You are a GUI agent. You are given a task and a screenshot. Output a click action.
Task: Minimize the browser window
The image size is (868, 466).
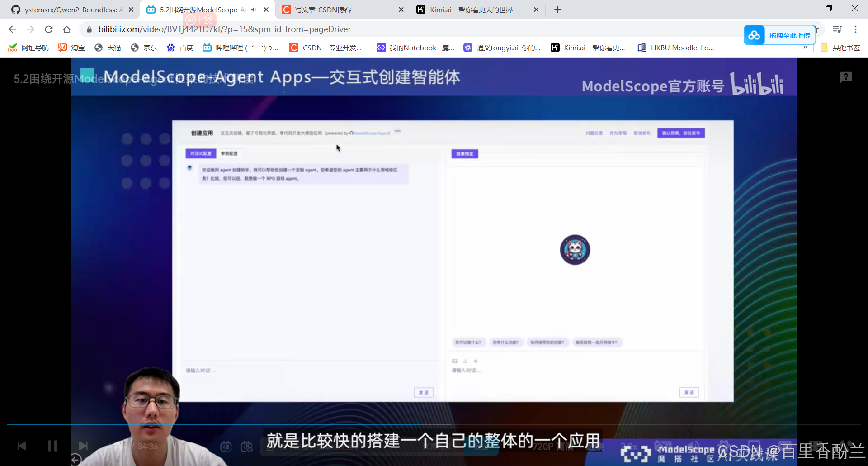tap(803, 8)
